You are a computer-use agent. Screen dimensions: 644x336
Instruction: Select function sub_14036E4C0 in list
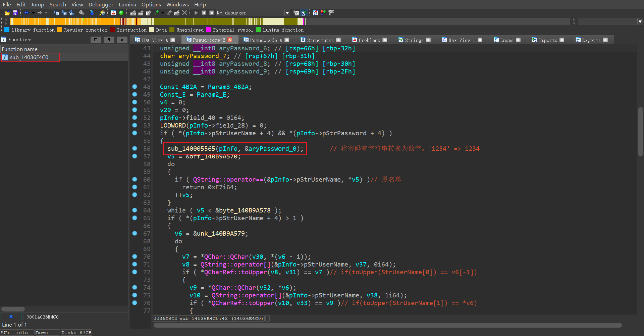coord(29,57)
